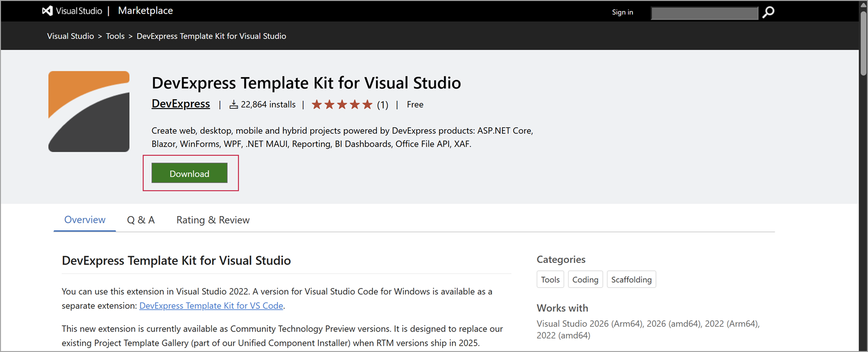Click Sign in
The height and width of the screenshot is (352, 868).
click(622, 12)
